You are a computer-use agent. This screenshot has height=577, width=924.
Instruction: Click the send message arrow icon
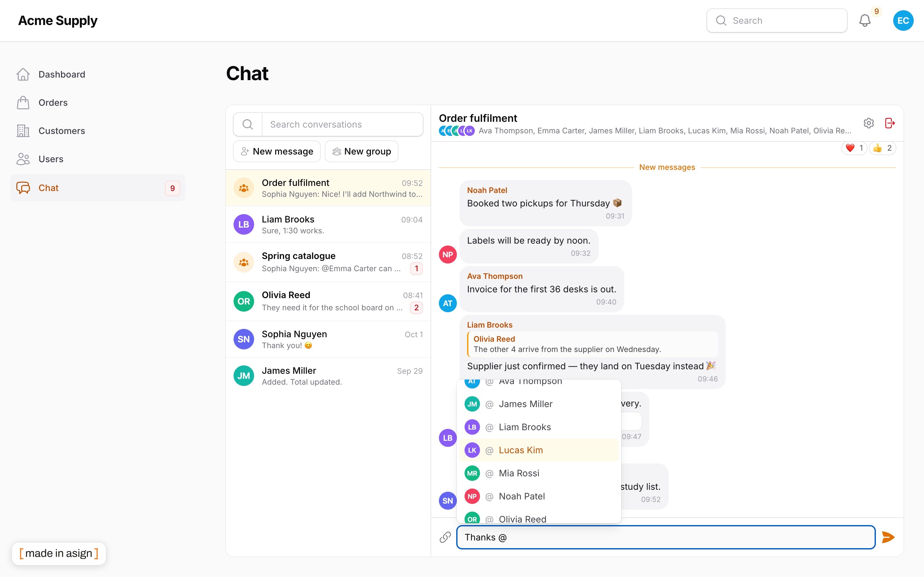click(888, 537)
